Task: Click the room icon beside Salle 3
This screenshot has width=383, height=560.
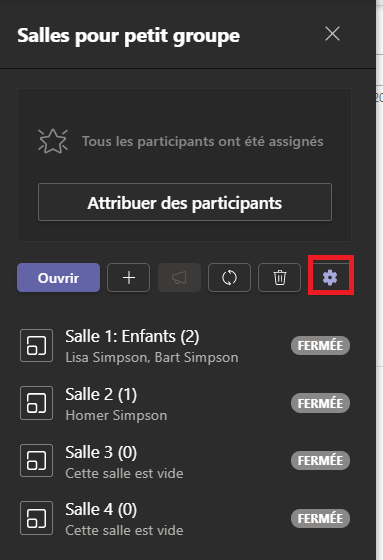Action: click(36, 460)
